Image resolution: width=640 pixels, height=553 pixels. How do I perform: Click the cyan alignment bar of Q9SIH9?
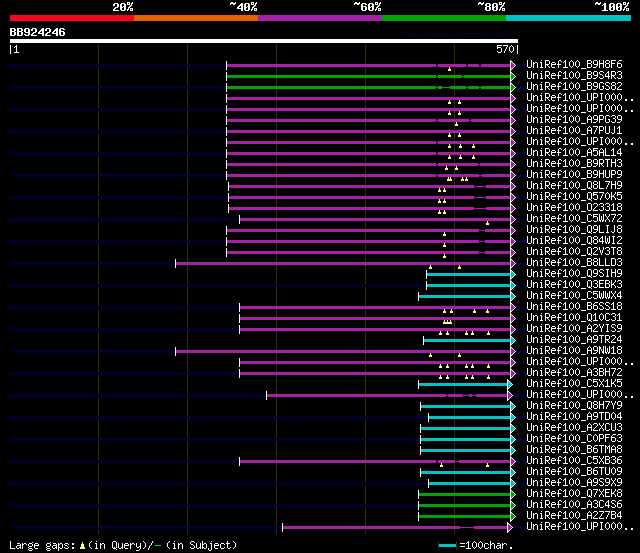point(469,275)
